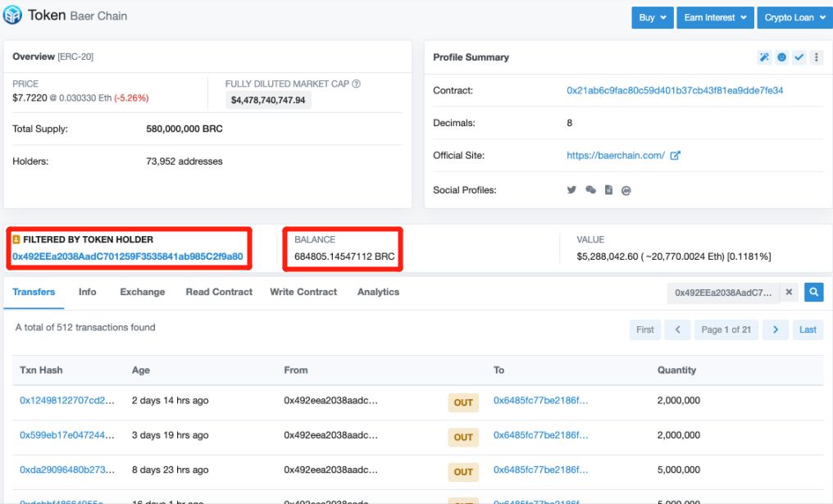Switch to the Info tab
Screen dimensions: 833x504
tap(87, 292)
